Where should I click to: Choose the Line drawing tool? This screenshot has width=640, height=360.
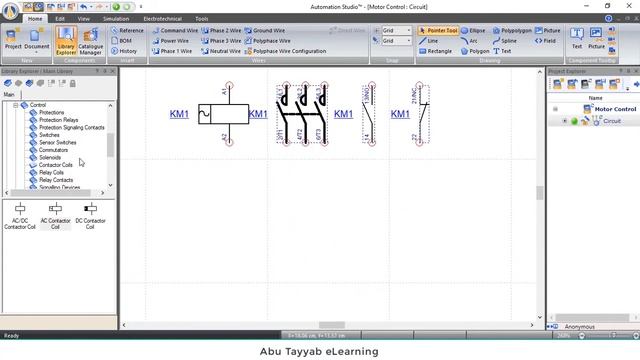(428, 41)
